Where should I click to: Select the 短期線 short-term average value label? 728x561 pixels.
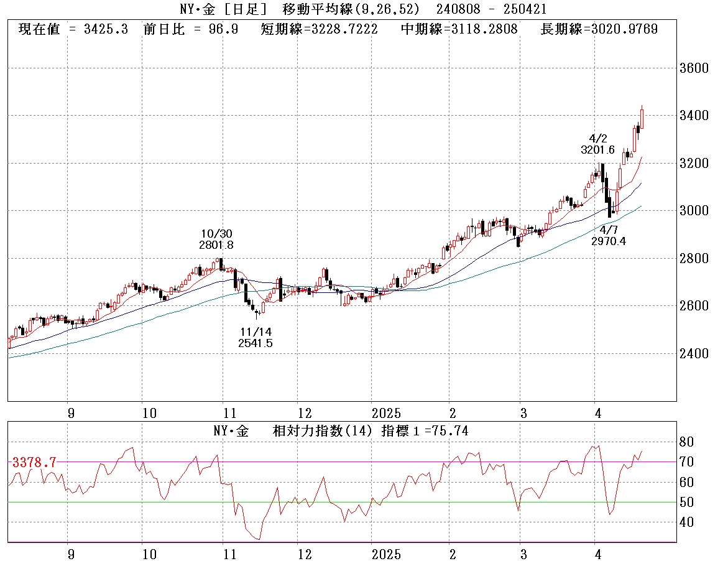(x=319, y=29)
